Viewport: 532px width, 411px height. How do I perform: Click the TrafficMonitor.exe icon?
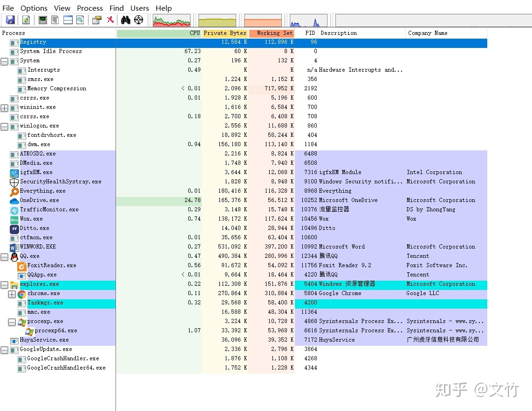pyautogui.click(x=14, y=210)
